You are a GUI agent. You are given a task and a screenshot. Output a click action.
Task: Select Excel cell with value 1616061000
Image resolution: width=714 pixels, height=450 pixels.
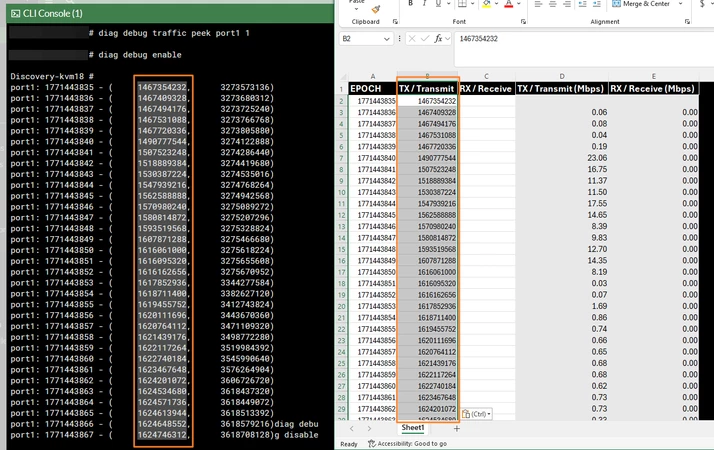pos(427,272)
